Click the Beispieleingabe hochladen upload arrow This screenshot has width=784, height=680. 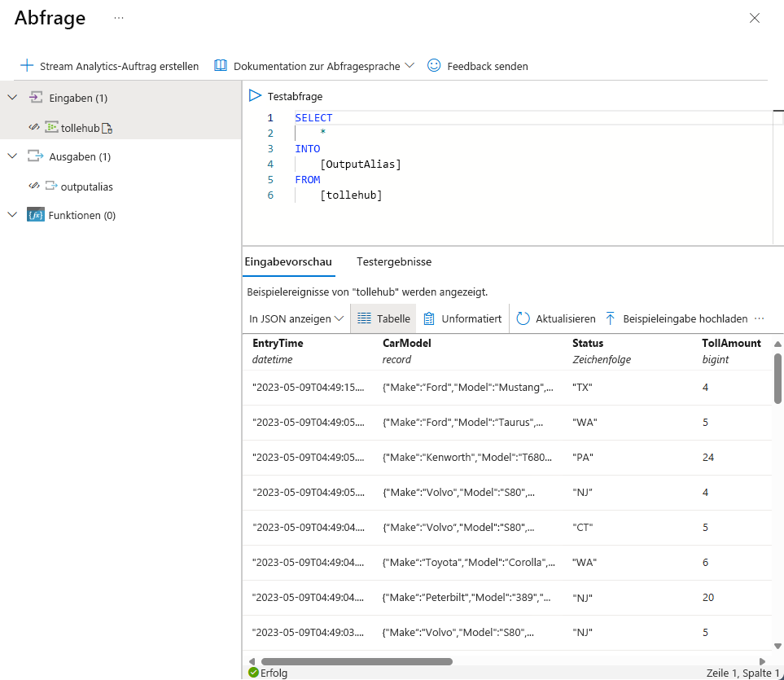point(610,318)
